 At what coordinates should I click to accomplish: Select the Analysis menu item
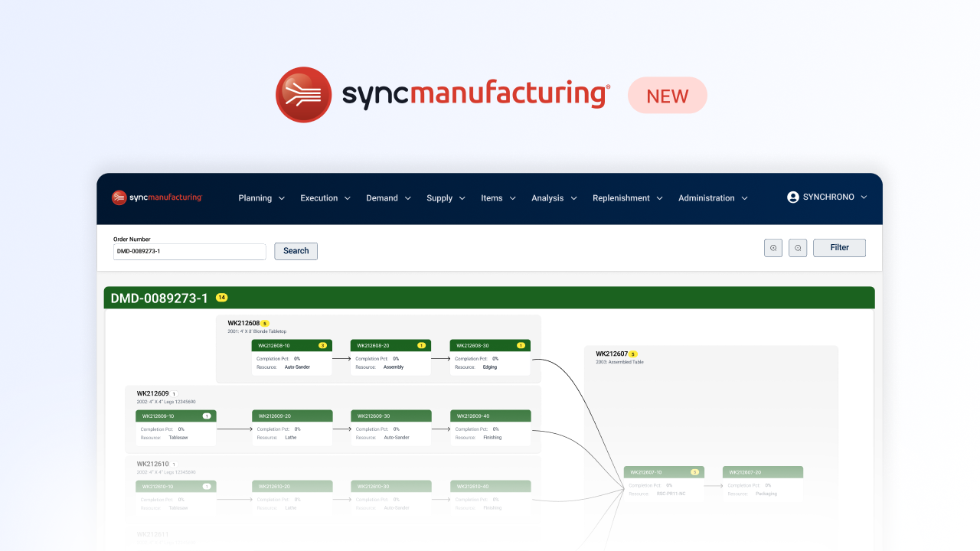[x=548, y=197]
